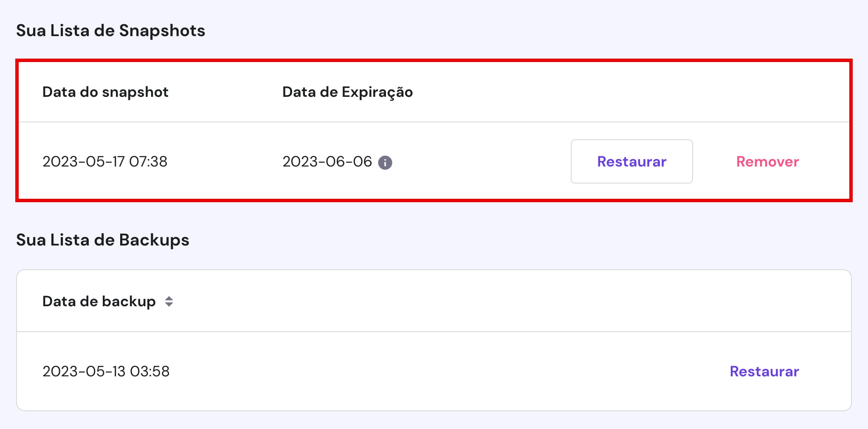The height and width of the screenshot is (429, 868).
Task: Click Restaurar for the 2023-05-17 snapshot
Action: coord(631,161)
